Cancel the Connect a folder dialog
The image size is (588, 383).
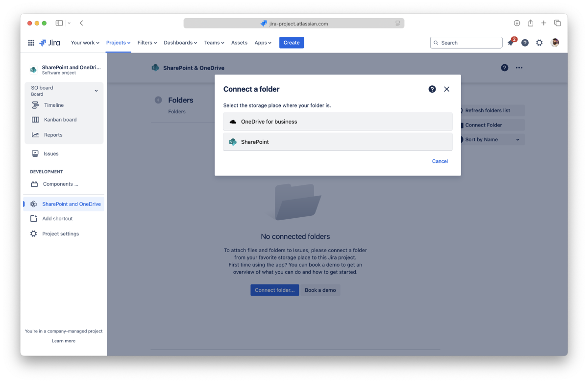(x=440, y=161)
